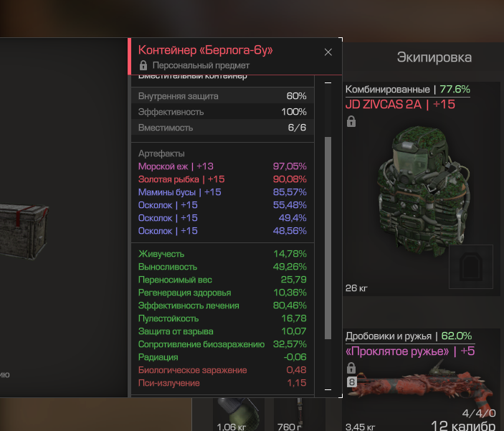The width and height of the screenshot is (504, 431).
Task: Open the Экипировка panel header
Action: click(x=434, y=57)
